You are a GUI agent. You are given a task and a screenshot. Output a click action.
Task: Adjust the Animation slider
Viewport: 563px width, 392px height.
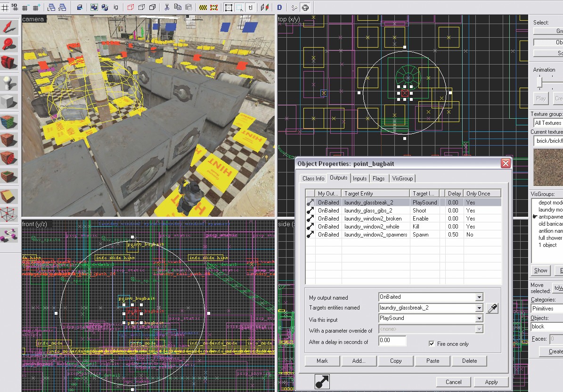pyautogui.click(x=539, y=82)
